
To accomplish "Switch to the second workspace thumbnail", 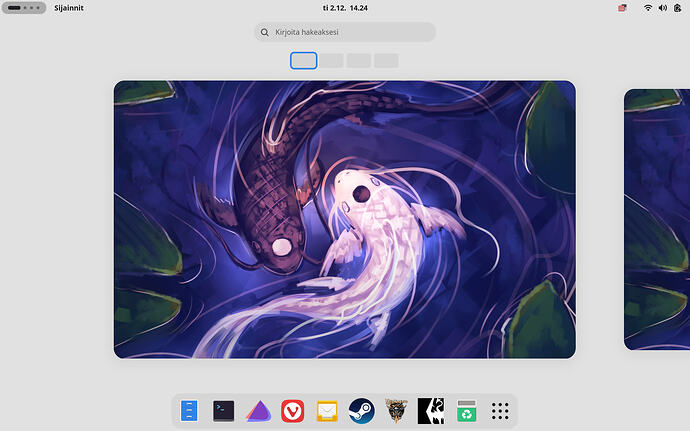I will click(331, 61).
